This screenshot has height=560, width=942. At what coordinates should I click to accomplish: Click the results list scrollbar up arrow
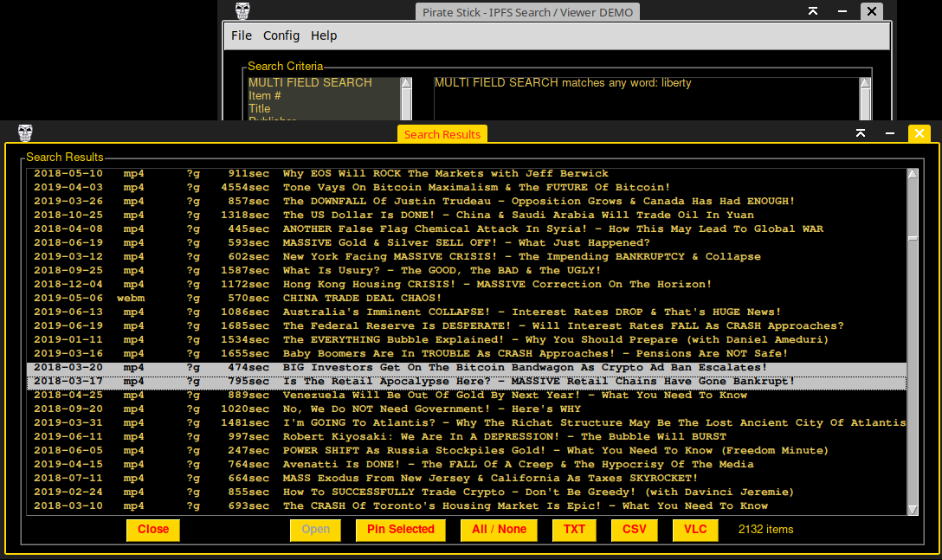click(913, 174)
